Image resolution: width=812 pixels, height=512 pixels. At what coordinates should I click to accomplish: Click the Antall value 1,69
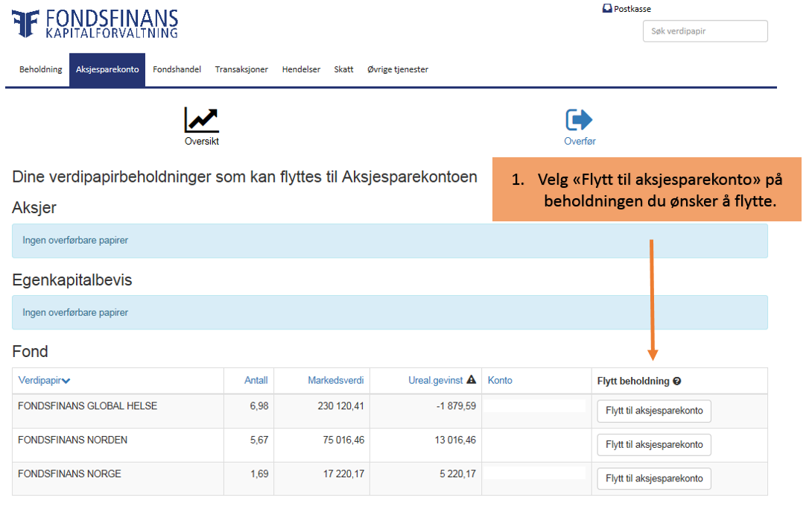tap(259, 474)
